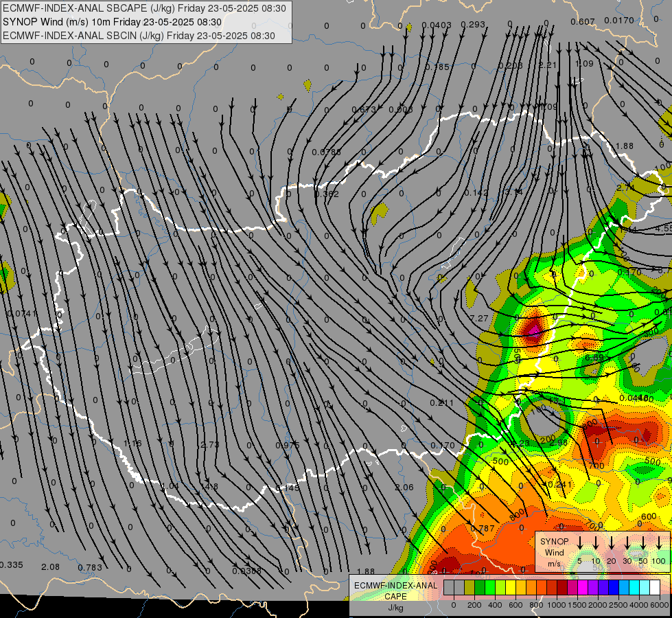Viewport: 672px width, 618px height.
Task: Pick the olive swatch in the CAPE legend
Action: (x=470, y=587)
